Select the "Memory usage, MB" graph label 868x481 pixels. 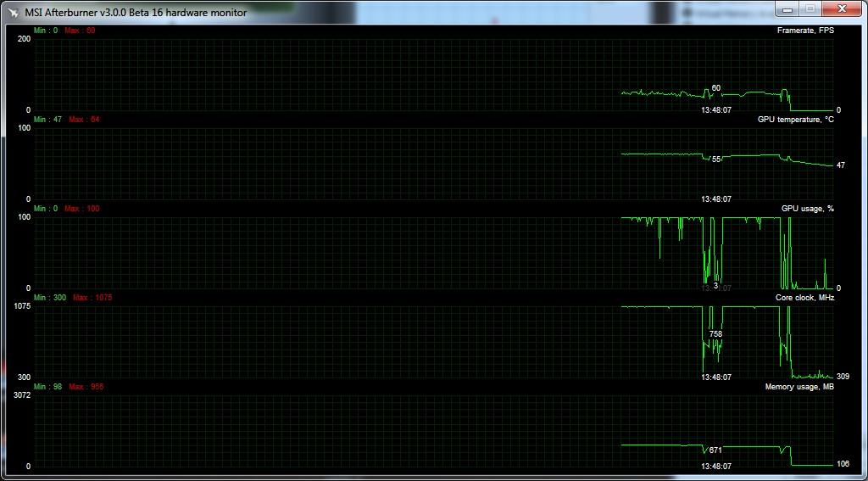[x=799, y=387]
